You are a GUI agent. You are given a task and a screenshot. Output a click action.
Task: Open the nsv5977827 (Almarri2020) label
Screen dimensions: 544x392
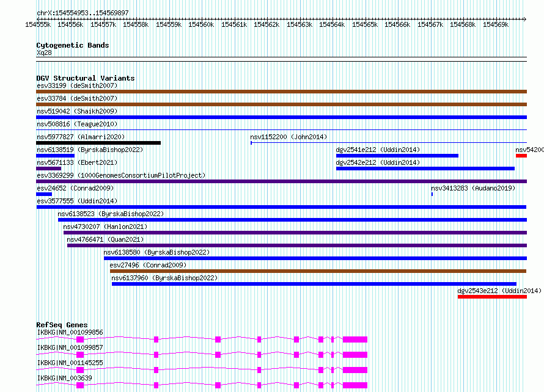point(81,137)
